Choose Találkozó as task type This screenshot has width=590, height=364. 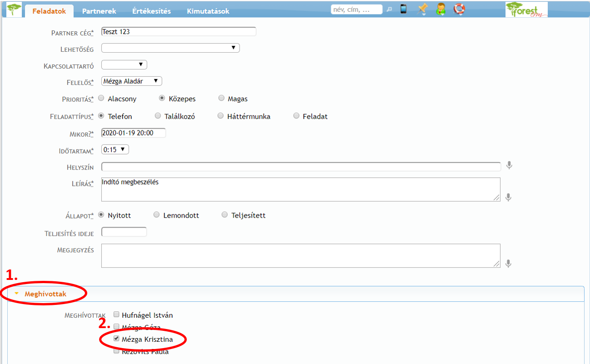(158, 116)
